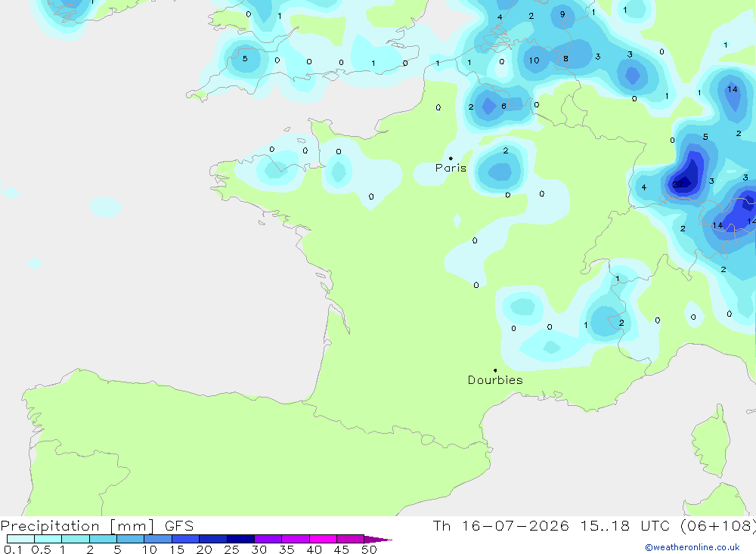Click the legend tick label 25
This screenshot has height=554, width=756.
231,549
